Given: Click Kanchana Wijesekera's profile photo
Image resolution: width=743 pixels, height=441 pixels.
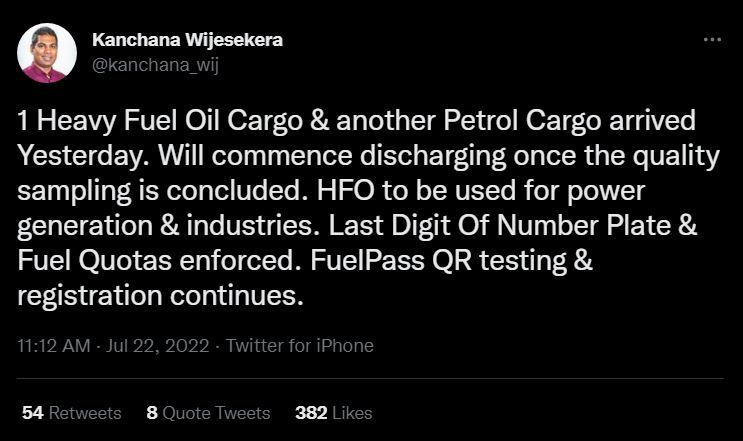Looking at the screenshot, I should point(46,53).
